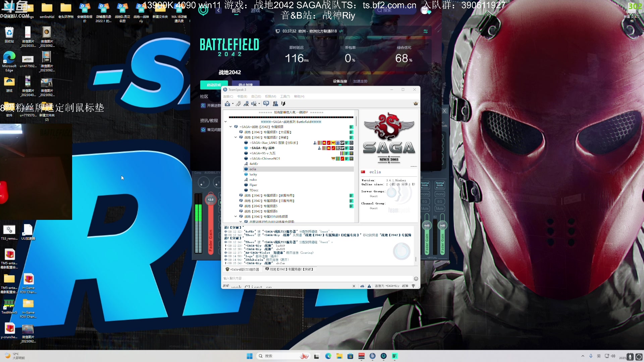The image size is (644, 362).
Task: Click the 停止加速 stop acceleration button
Action: tap(246, 85)
